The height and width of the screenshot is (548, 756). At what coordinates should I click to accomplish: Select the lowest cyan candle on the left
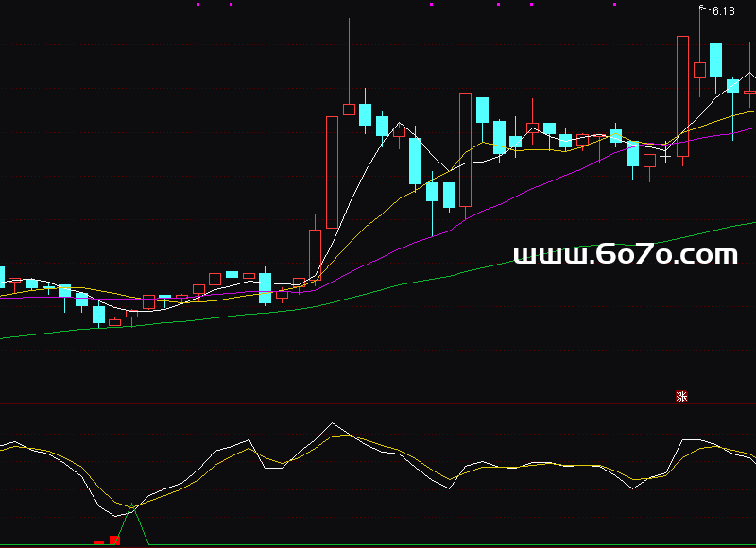pos(98,315)
